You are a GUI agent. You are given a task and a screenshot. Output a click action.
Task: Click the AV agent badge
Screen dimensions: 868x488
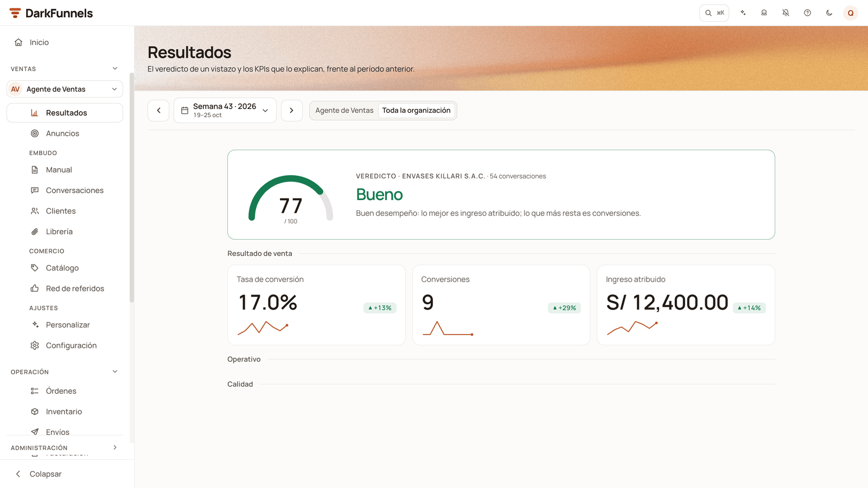point(15,89)
